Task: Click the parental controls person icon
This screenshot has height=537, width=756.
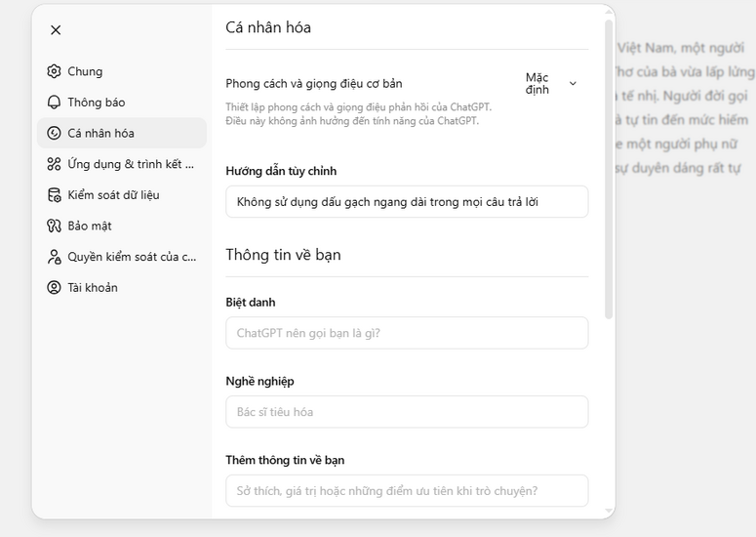Action: (54, 257)
